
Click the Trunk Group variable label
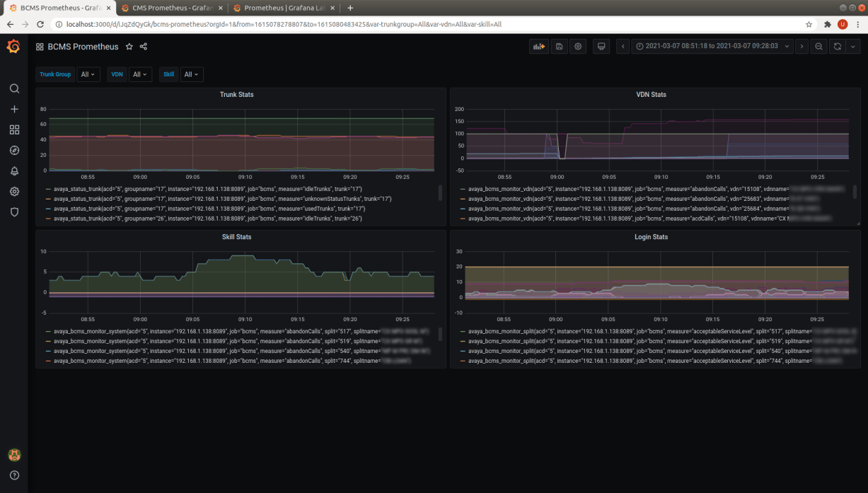point(55,74)
